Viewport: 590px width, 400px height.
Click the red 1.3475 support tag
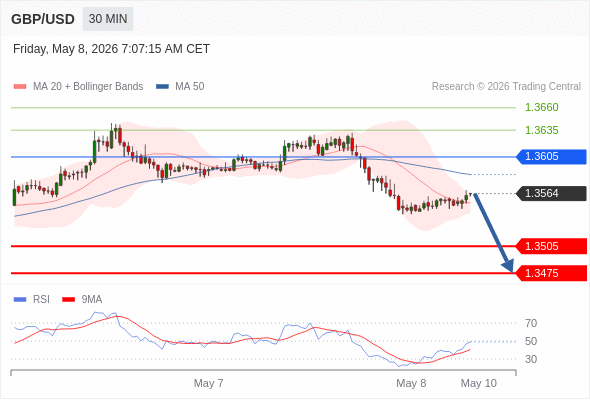click(551, 273)
